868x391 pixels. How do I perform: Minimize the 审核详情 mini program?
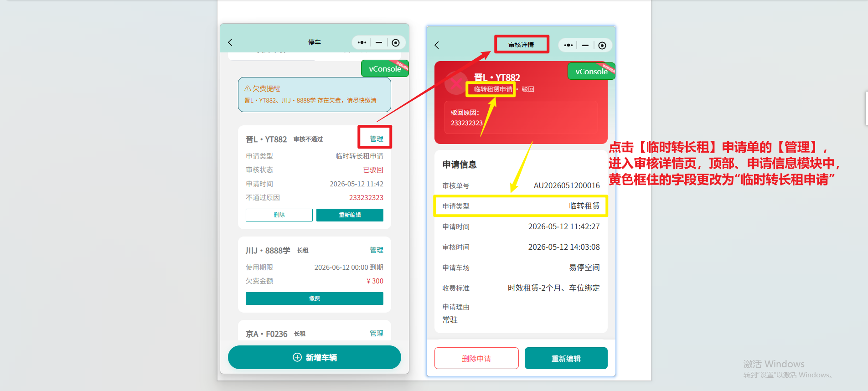tap(585, 45)
